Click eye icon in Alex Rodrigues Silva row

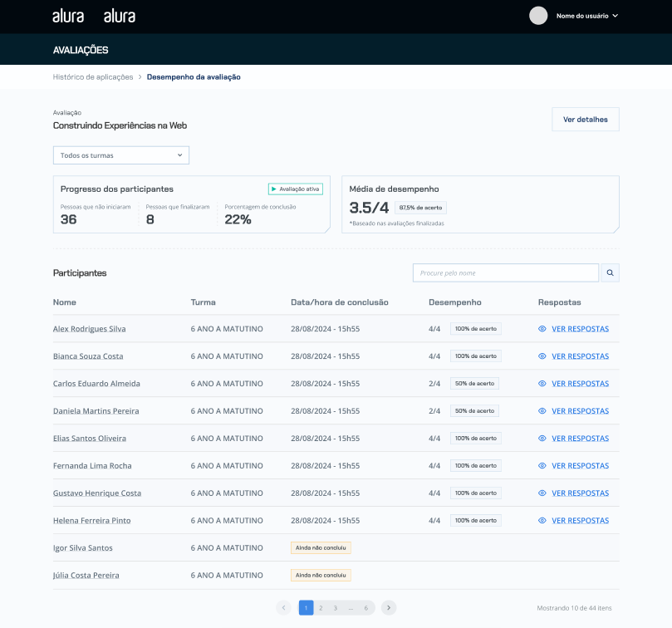(542, 329)
